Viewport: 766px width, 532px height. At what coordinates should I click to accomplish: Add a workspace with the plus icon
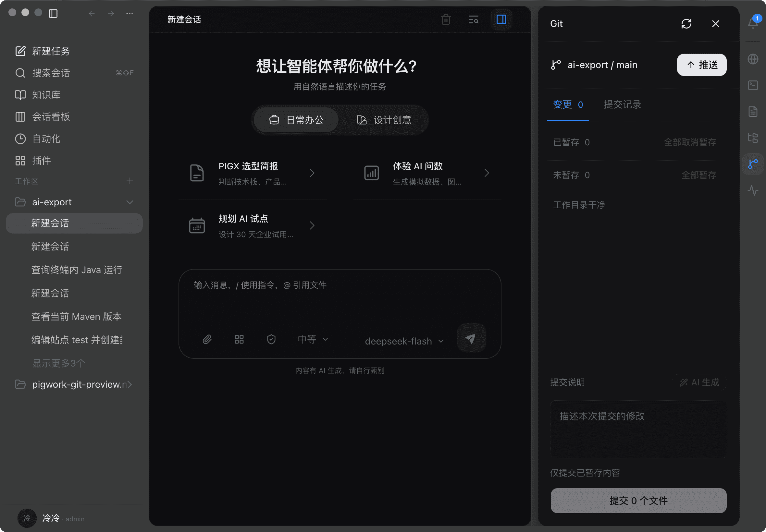[130, 181]
